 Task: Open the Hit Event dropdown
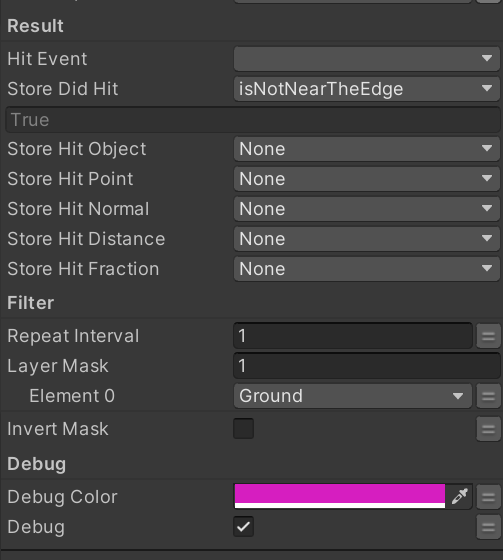coord(367,59)
